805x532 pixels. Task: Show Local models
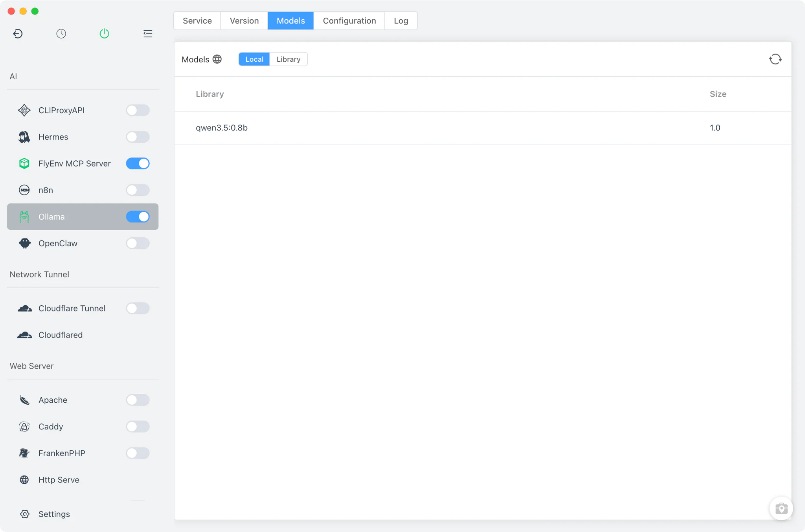[x=254, y=59]
